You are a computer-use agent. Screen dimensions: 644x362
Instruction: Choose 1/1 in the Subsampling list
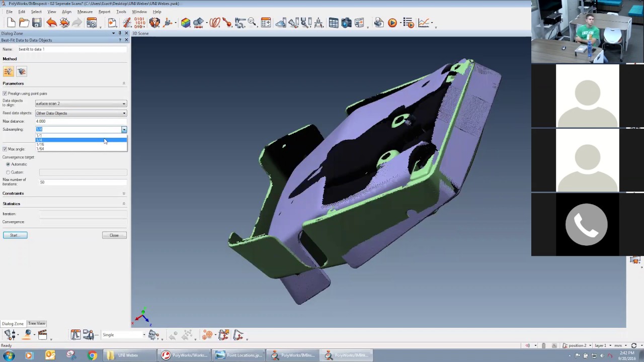pos(81,135)
